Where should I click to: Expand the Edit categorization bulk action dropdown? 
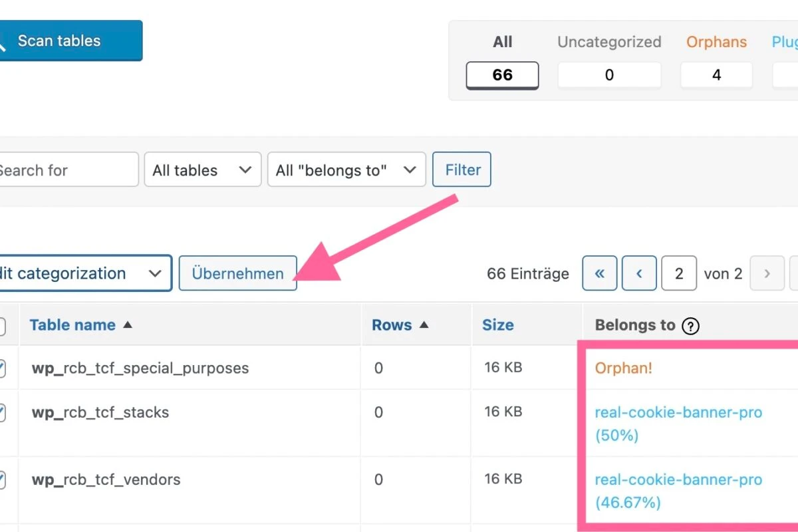coord(85,273)
